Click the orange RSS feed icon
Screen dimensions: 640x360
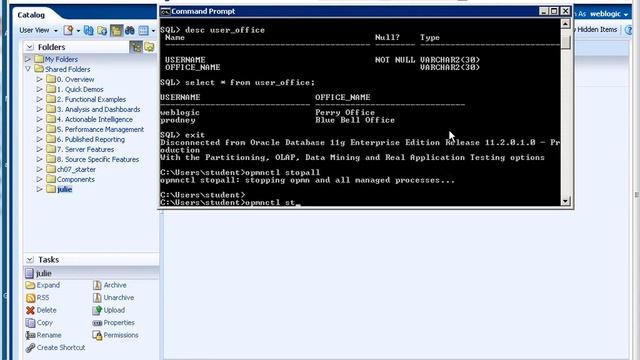click(x=30, y=298)
